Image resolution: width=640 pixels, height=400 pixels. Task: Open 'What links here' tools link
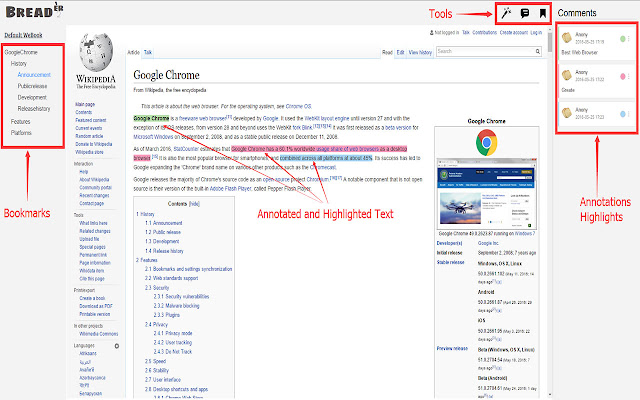point(93,223)
